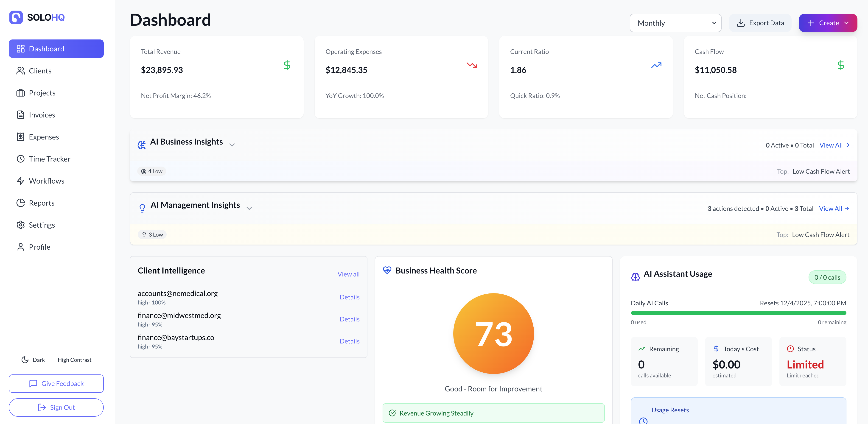This screenshot has width=868, height=424.
Task: Click the lightbulb icon beside AI Management Insights
Action: (x=142, y=208)
